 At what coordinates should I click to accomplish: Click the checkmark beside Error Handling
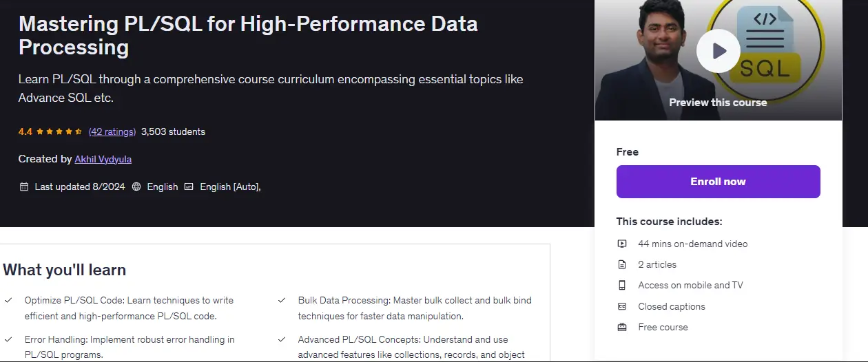tap(8, 340)
